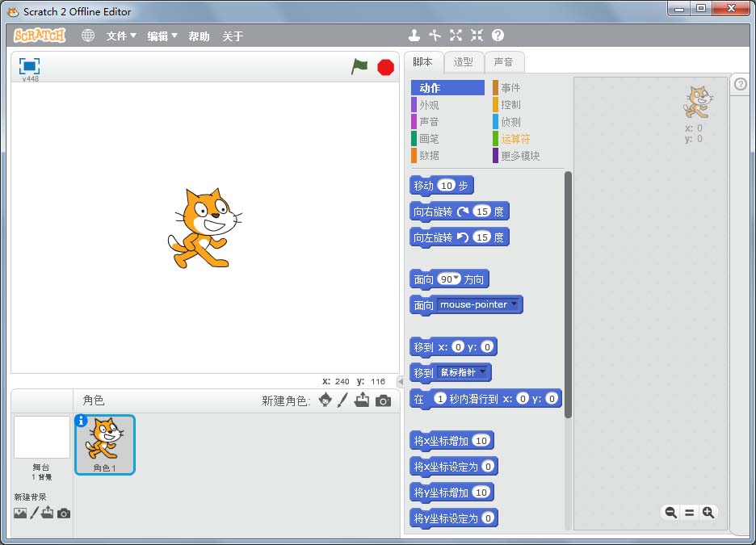Open the direction 90 dropdown arrow
Screen dimensions: 756x545
click(457, 279)
